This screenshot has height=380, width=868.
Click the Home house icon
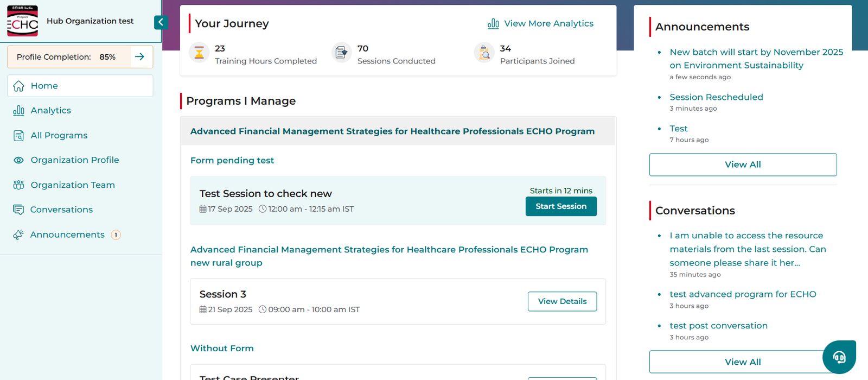pos(18,86)
